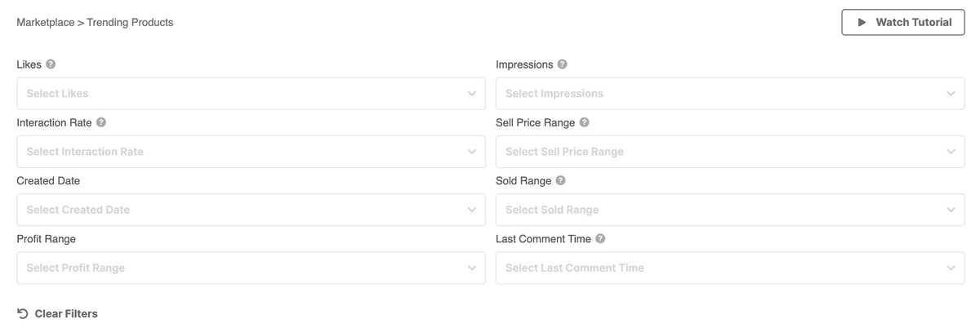Click the play icon in Watch Tutorial
Image resolution: width=980 pixels, height=332 pixels.
tap(862, 23)
